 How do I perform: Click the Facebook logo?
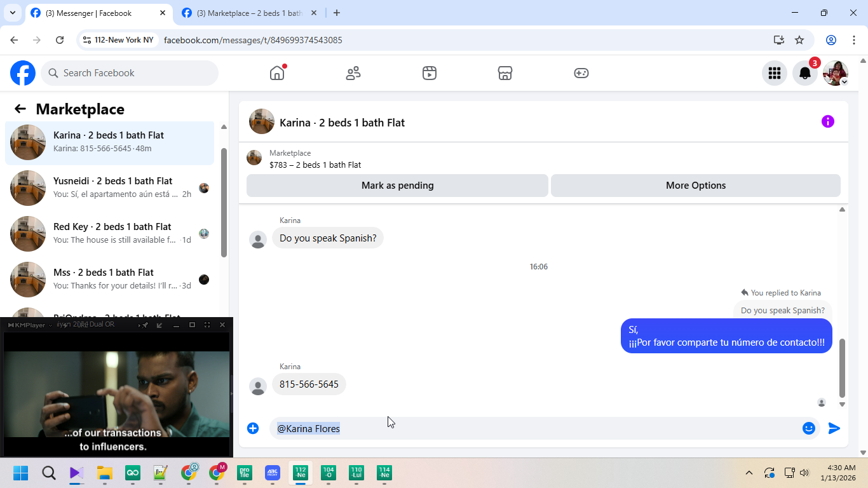click(x=23, y=73)
